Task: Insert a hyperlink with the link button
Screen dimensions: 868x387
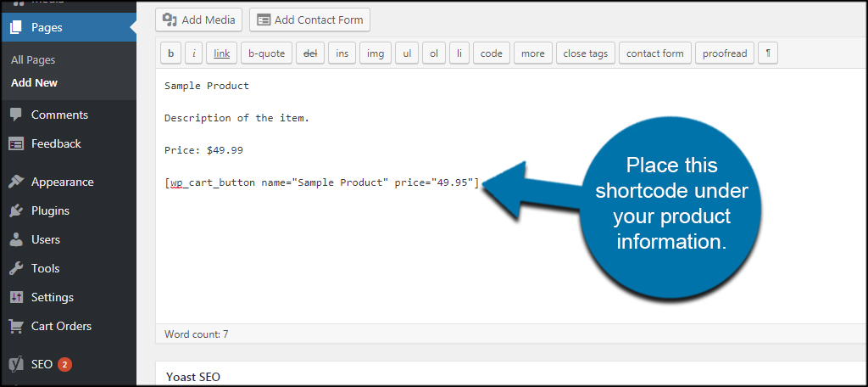Action: click(222, 53)
